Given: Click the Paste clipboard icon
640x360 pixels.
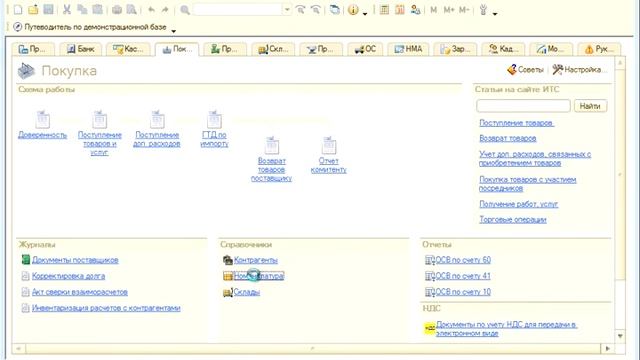Looking at the screenshot, I should coord(97,9).
